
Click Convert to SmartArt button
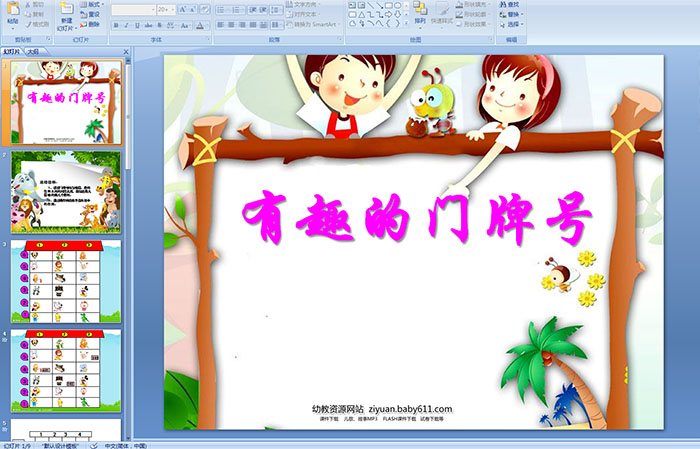(x=313, y=25)
